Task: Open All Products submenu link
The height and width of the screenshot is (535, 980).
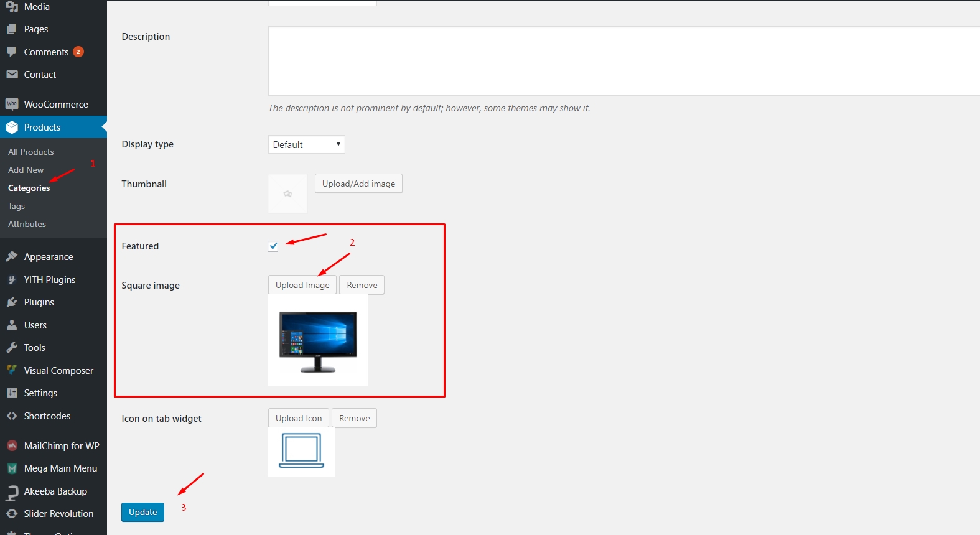Action: 31,152
